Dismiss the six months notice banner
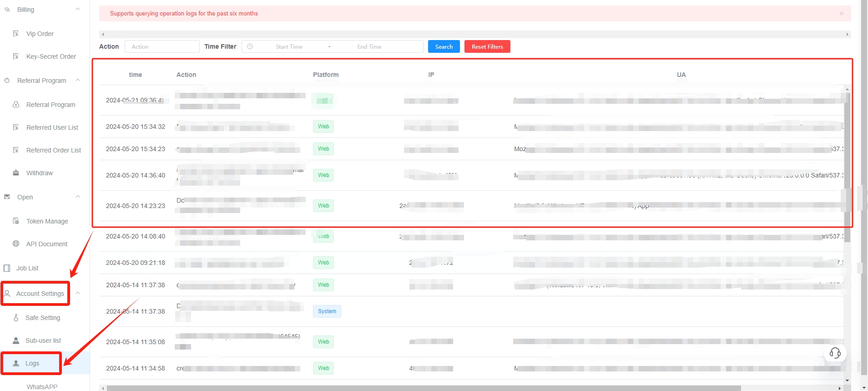 [x=842, y=14]
